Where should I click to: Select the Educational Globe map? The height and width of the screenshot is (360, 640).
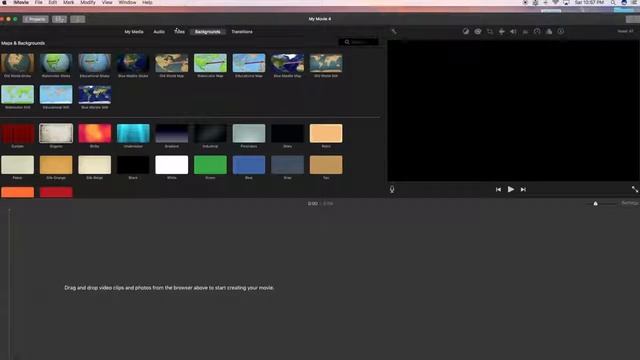[x=95, y=63]
